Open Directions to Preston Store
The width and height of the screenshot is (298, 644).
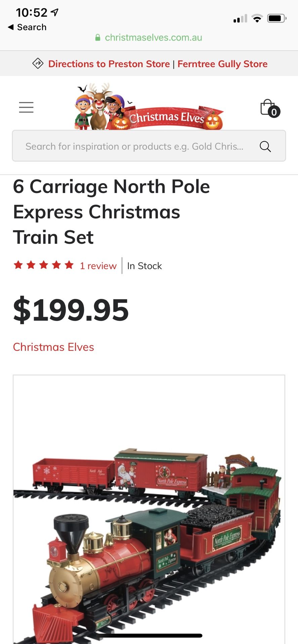pos(109,63)
